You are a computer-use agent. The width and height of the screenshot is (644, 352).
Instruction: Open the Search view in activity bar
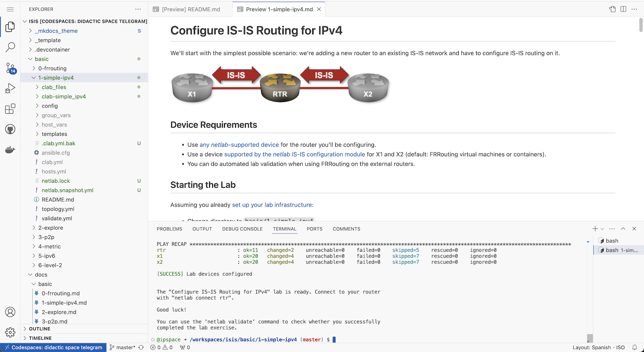pos(10,47)
